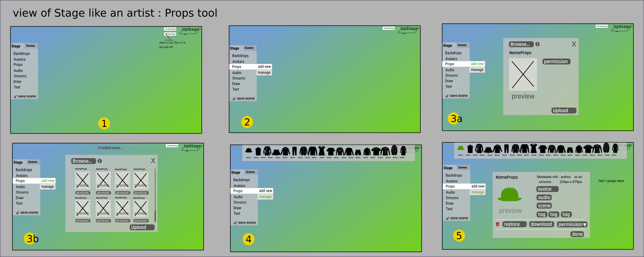Click the avatar button in panel 5
Screen dimensions: 644x257
(x=547, y=189)
